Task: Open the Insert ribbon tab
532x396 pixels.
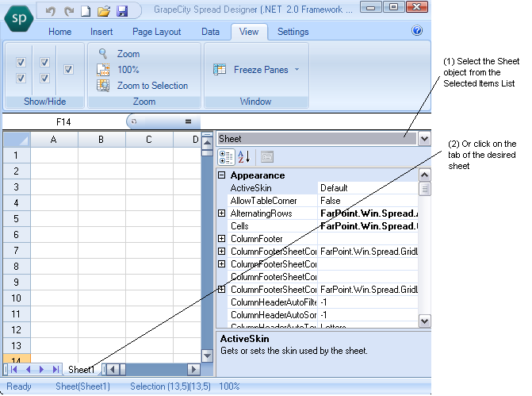Action: [101, 32]
